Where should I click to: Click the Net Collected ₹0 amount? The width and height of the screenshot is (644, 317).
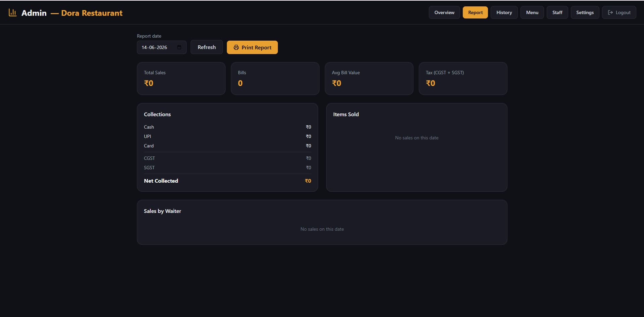pyautogui.click(x=308, y=181)
